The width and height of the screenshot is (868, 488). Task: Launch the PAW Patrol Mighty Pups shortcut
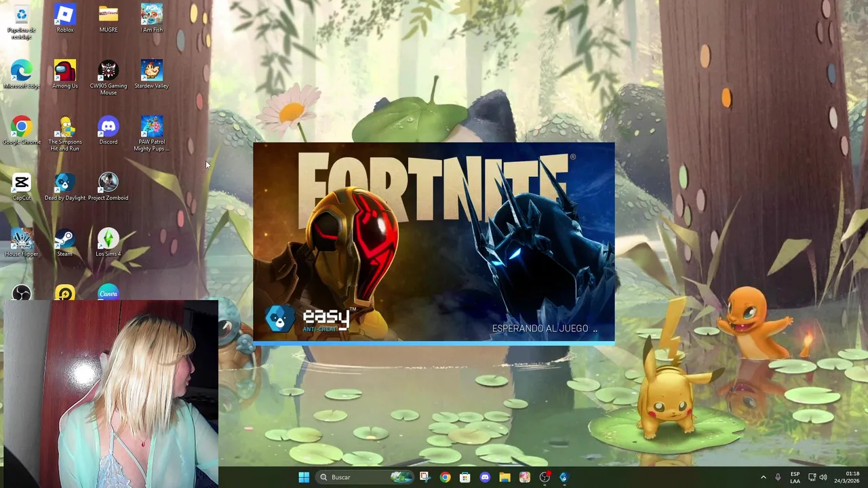click(x=152, y=134)
